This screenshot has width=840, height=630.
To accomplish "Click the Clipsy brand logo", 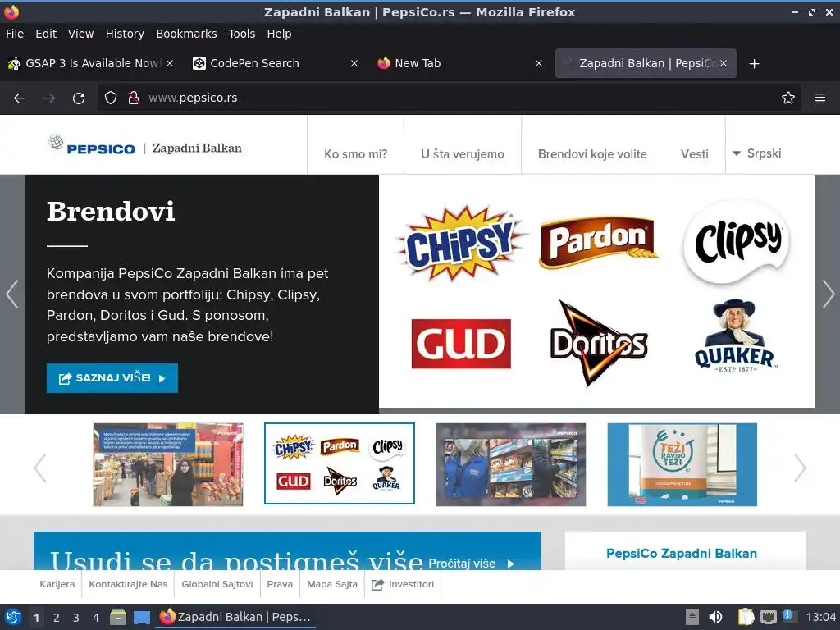I will click(738, 242).
